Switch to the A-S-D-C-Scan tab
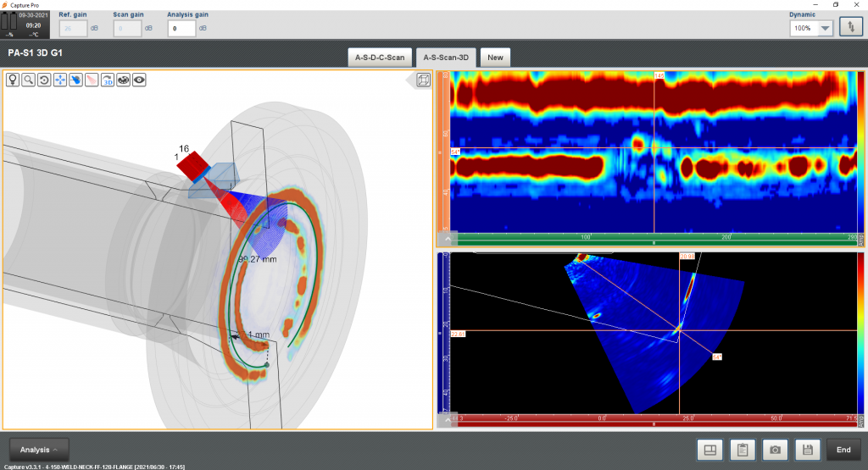868x470 pixels. point(379,58)
